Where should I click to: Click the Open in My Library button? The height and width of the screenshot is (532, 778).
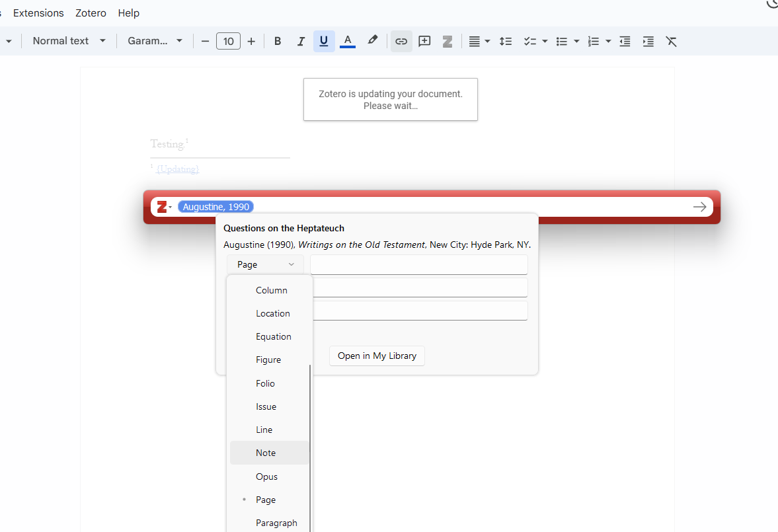click(x=377, y=356)
